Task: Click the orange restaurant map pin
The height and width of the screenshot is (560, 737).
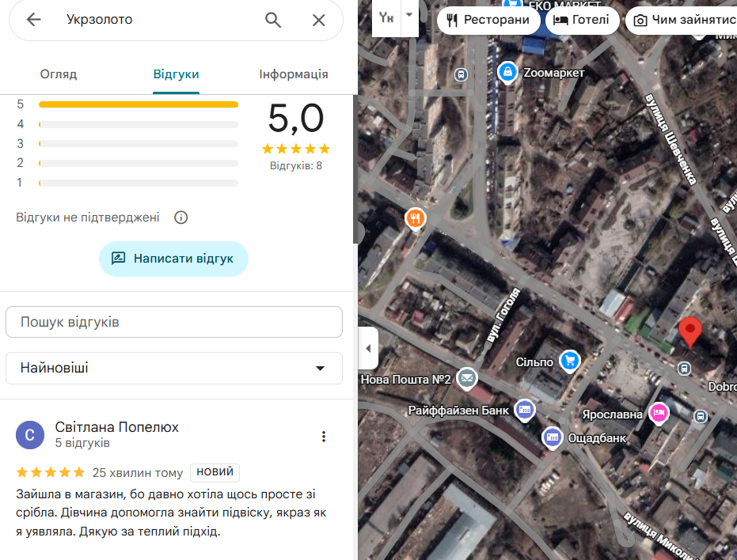Action: pyautogui.click(x=416, y=219)
